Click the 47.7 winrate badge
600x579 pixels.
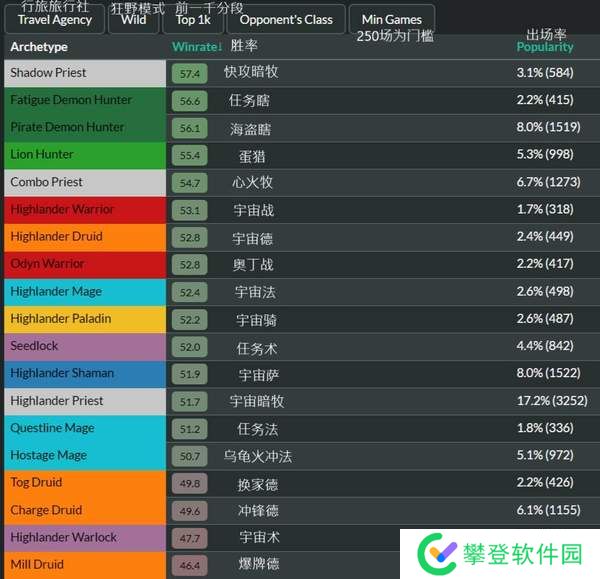pos(190,538)
